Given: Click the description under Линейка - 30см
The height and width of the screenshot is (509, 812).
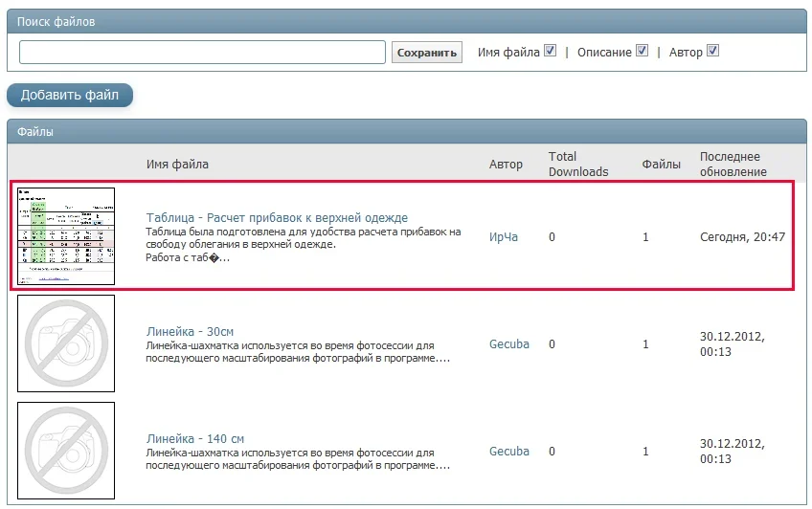Looking at the screenshot, I should [298, 352].
